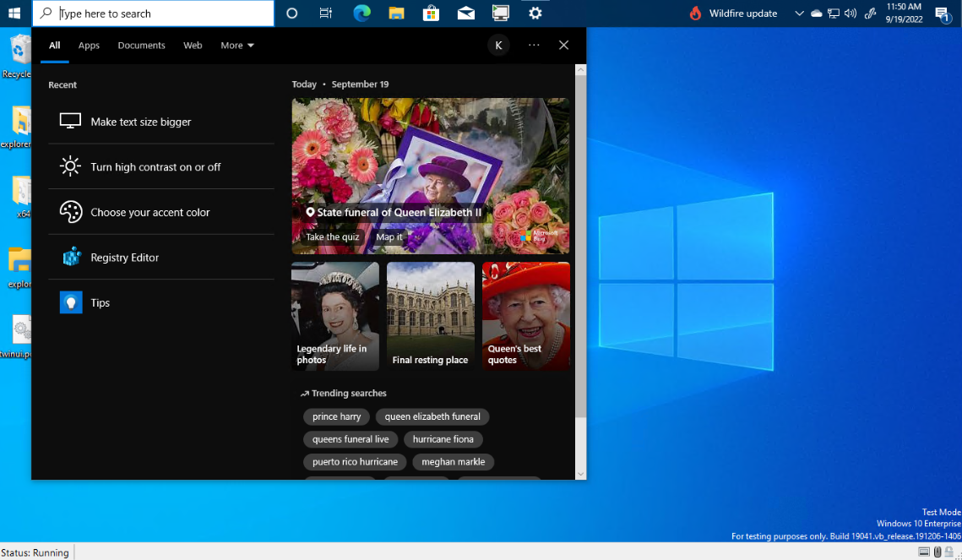The image size is (962, 560).
Task: Click the account avatar in search window
Action: (x=498, y=45)
